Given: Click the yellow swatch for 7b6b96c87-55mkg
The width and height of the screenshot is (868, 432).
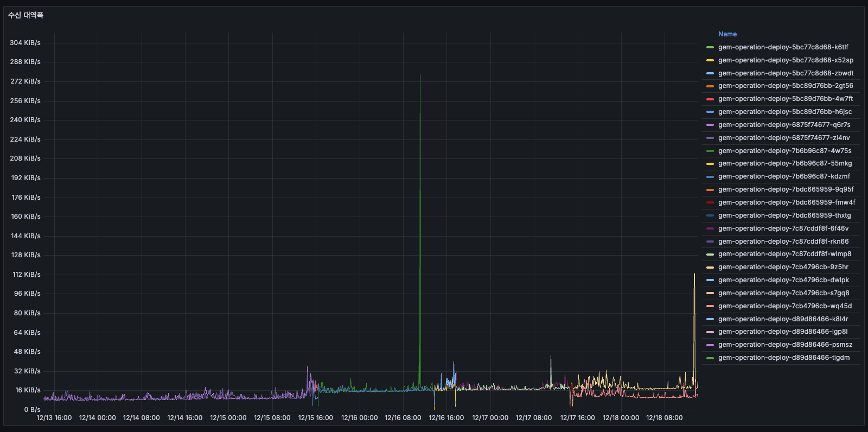Looking at the screenshot, I should tap(710, 164).
